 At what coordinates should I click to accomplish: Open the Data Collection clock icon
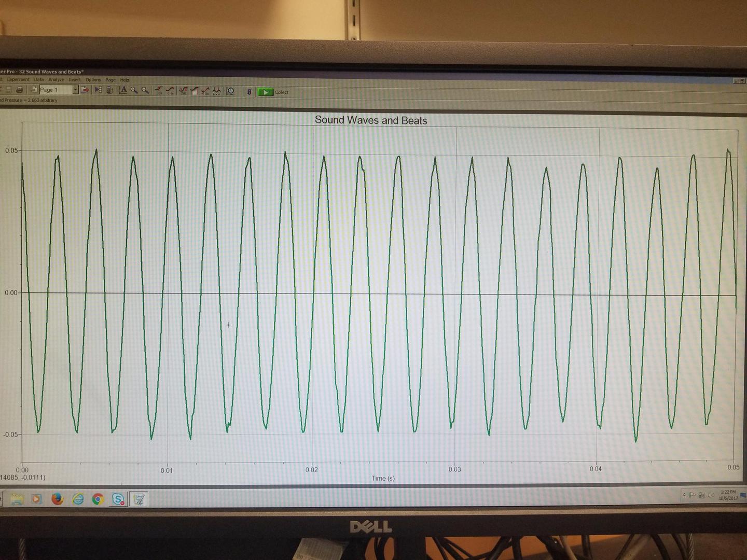[x=231, y=91]
